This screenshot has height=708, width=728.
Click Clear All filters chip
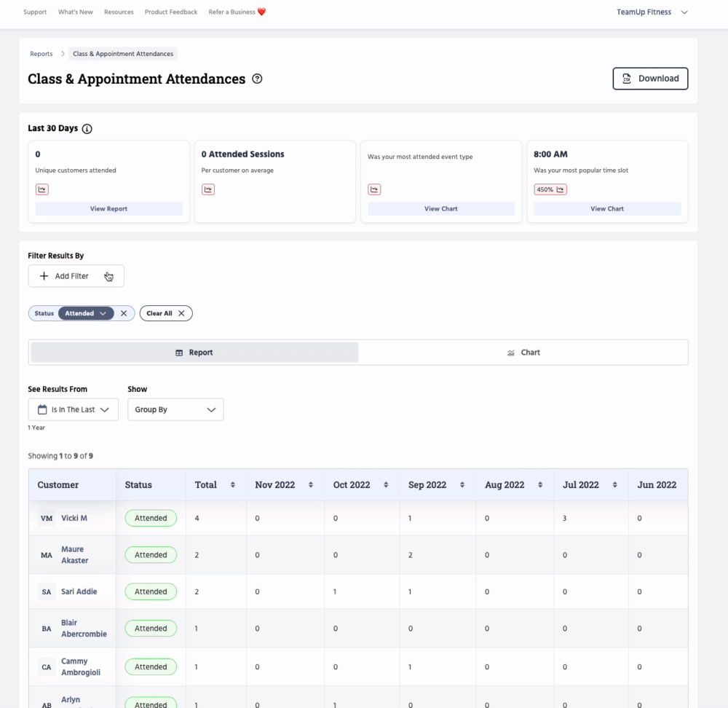[166, 313]
